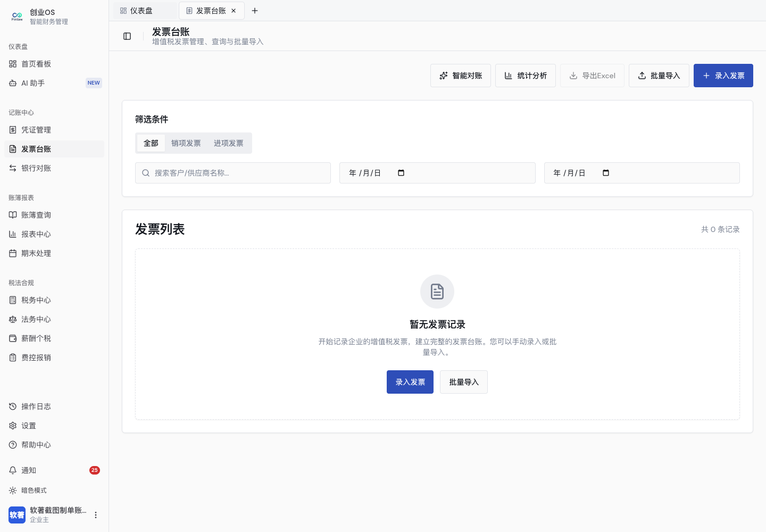This screenshot has height=532, width=766.
Task: Open user account three-dot menu
Action: 96,515
